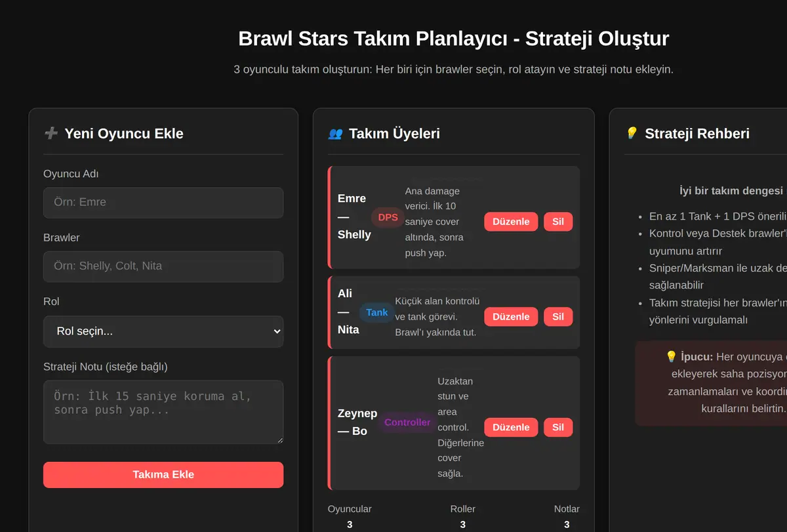
Task: Click the note starting 'Ana damage verici'
Action: tap(435, 222)
